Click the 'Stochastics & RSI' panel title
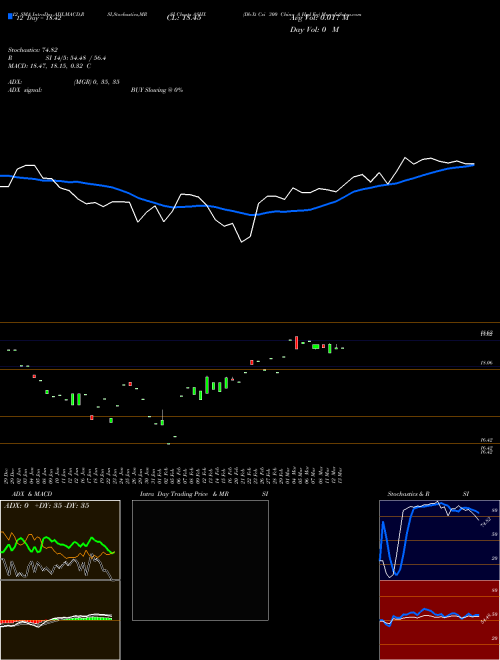 click(x=428, y=494)
